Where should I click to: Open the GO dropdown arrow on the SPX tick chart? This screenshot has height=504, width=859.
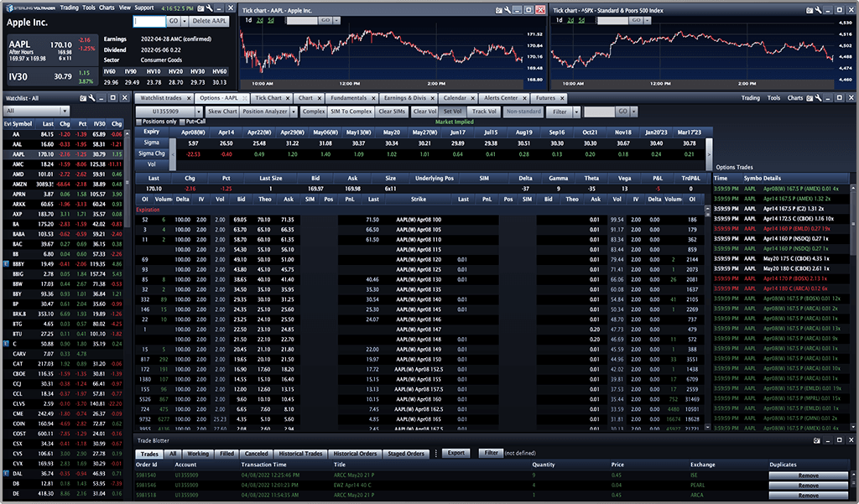(648, 20)
